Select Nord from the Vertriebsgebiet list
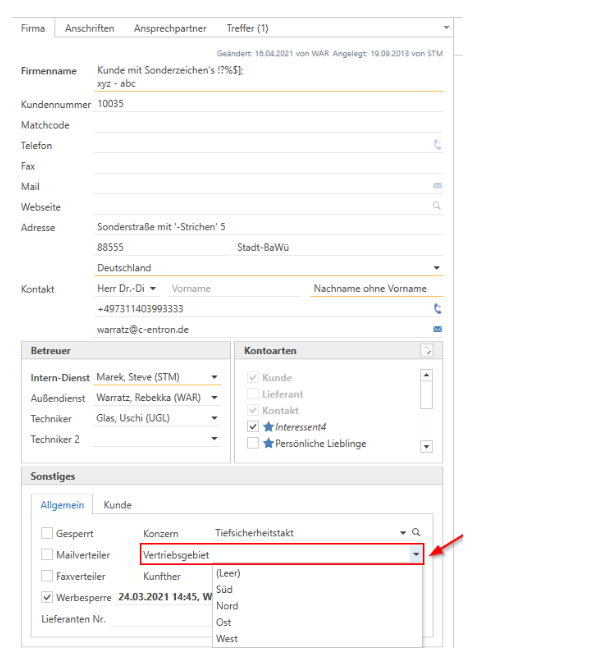Viewport: 606px width, 656px height. [227, 606]
